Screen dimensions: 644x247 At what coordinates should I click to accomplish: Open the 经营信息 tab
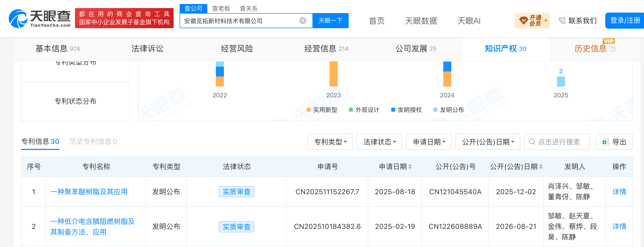click(x=327, y=49)
